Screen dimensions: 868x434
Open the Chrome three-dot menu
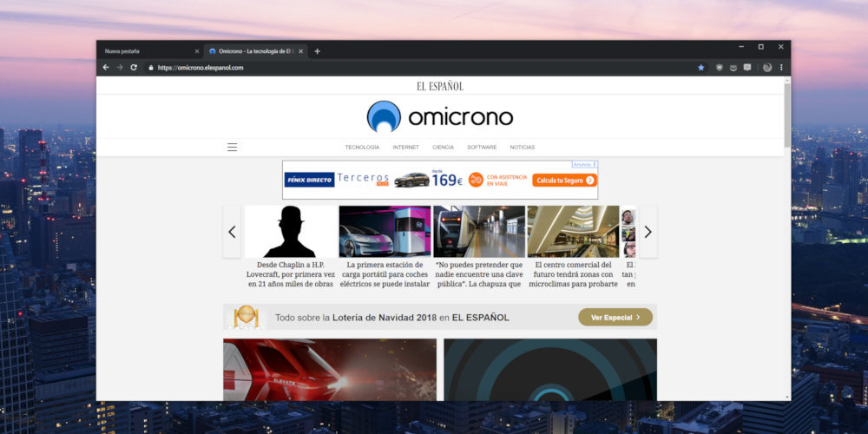[781, 68]
